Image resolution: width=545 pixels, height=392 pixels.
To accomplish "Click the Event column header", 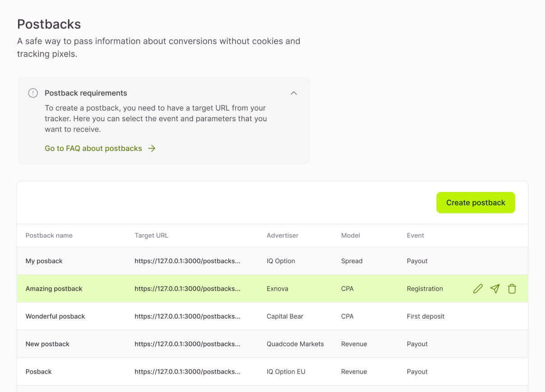I will tap(415, 235).
